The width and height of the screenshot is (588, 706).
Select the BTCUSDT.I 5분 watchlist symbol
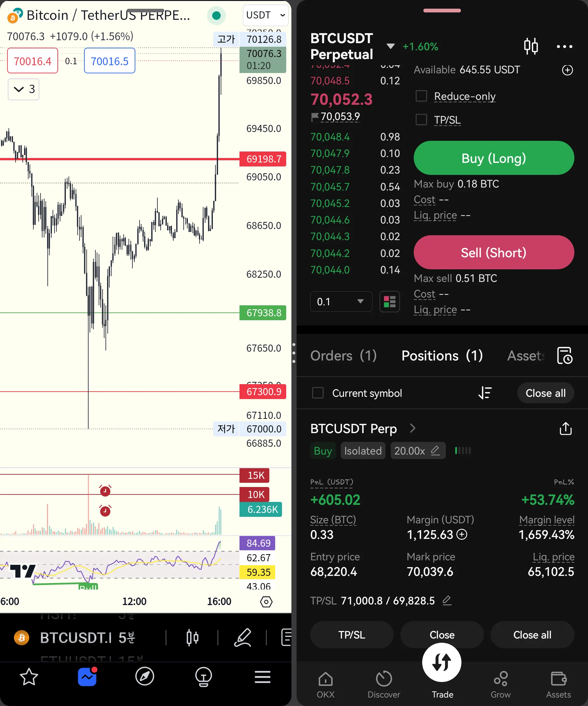(x=88, y=638)
